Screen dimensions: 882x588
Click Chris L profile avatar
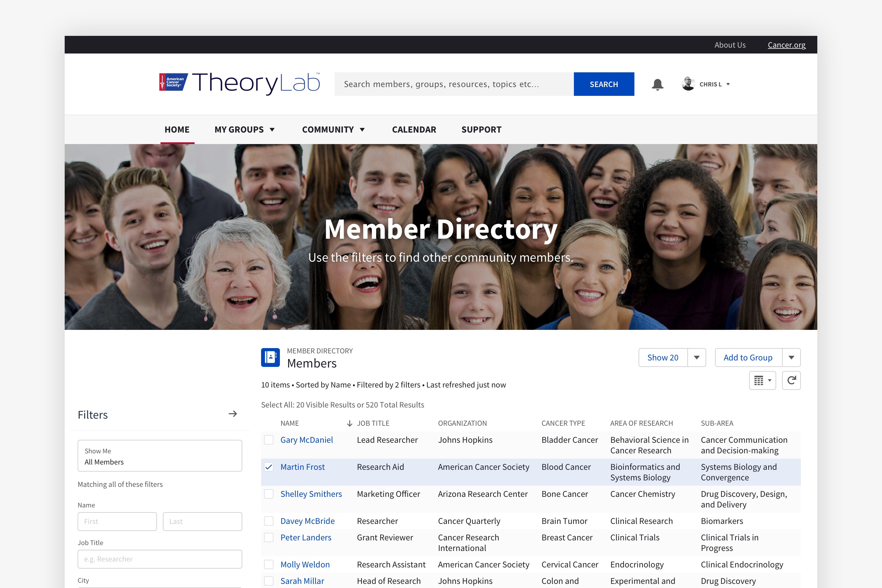(x=688, y=84)
